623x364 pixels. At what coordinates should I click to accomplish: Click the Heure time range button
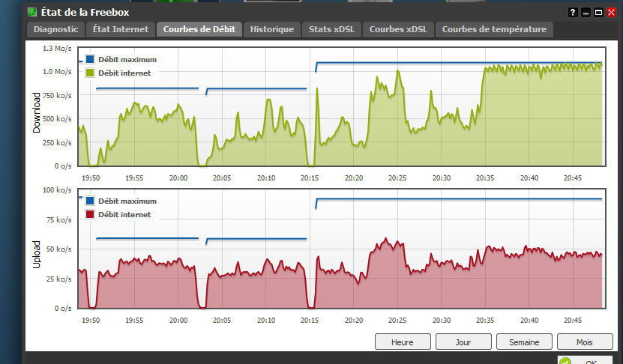coord(403,342)
